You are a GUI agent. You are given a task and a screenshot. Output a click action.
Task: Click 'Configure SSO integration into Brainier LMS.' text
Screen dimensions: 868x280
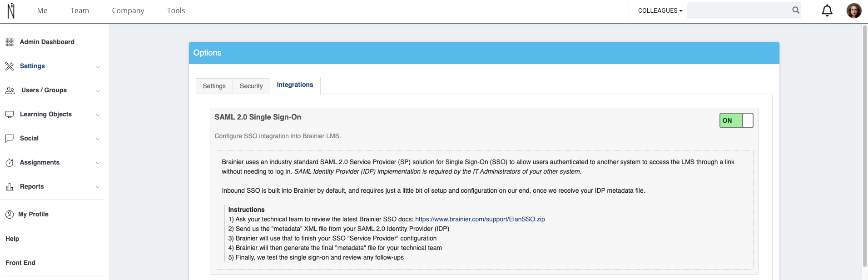(x=278, y=136)
